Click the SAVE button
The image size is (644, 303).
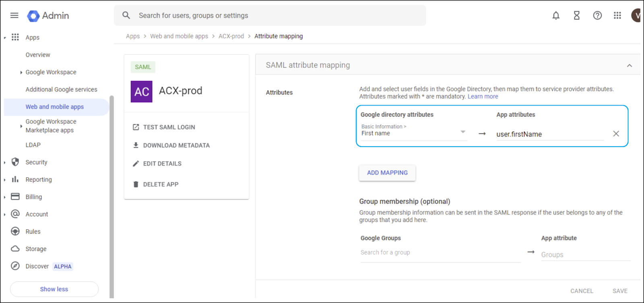click(x=620, y=291)
